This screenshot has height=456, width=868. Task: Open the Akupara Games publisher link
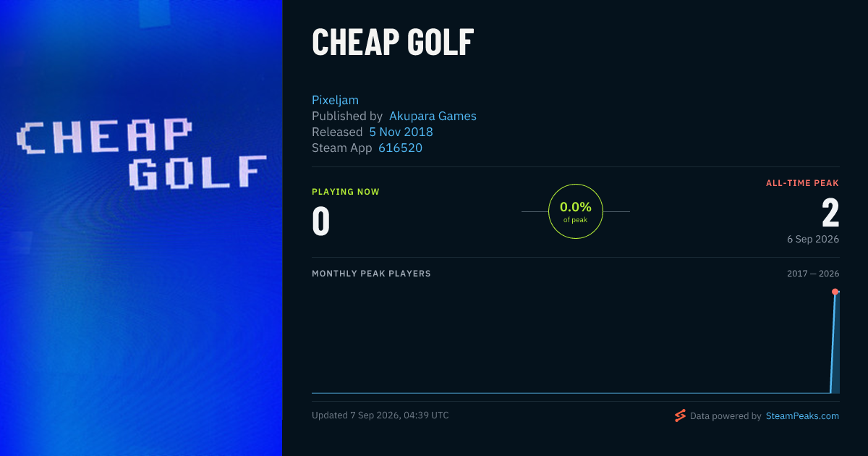point(433,116)
